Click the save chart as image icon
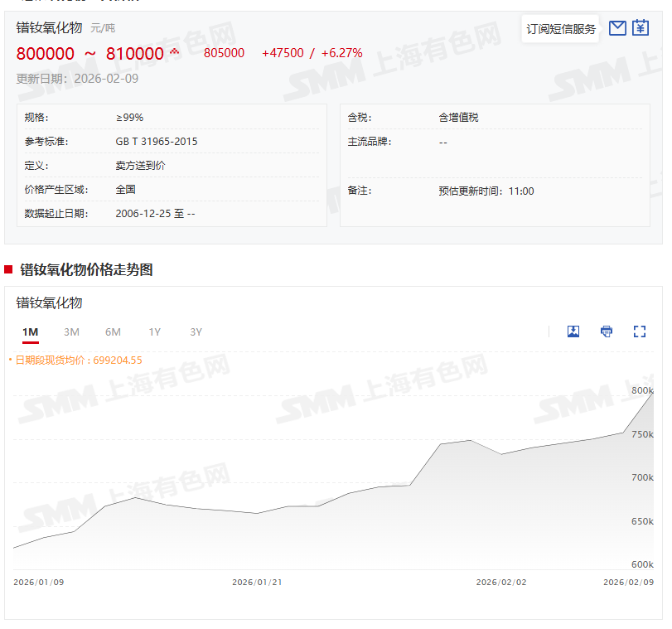 [x=573, y=331]
